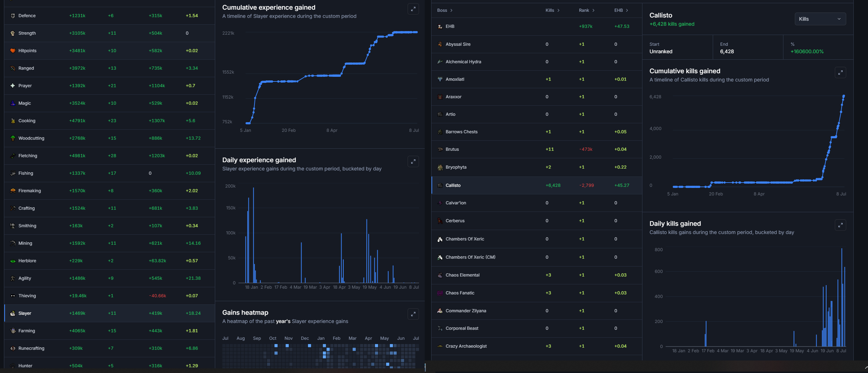Click the Runecrafting skill icon
The height and width of the screenshot is (373, 868).
[13, 348]
